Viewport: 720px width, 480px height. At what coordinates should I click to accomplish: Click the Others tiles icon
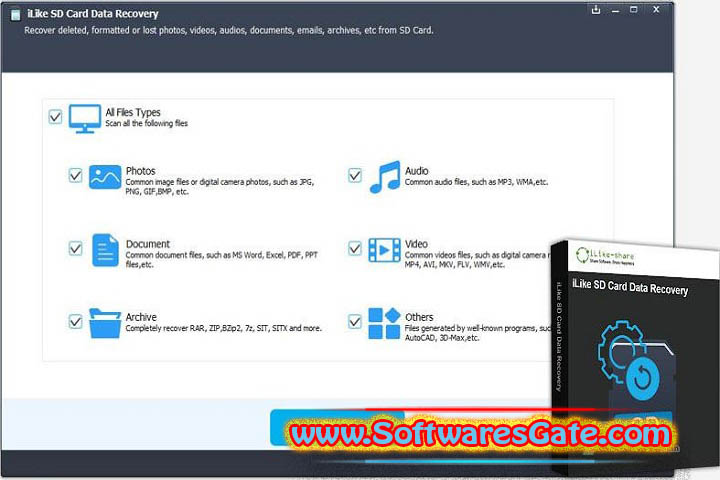[384, 323]
